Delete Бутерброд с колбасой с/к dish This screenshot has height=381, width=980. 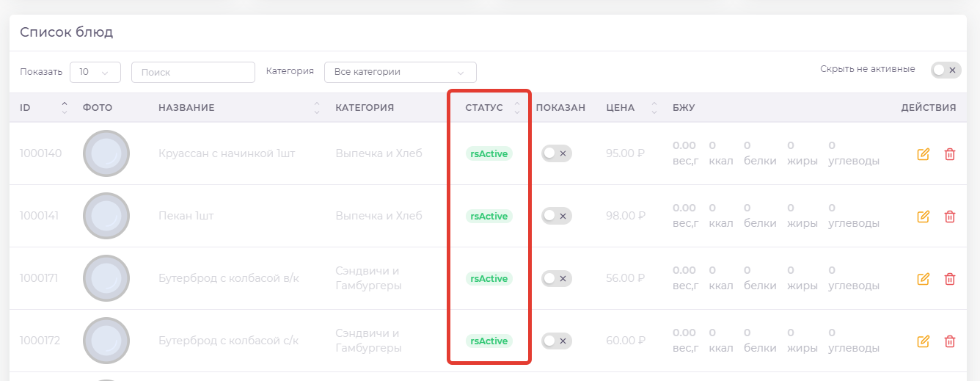[x=949, y=341]
